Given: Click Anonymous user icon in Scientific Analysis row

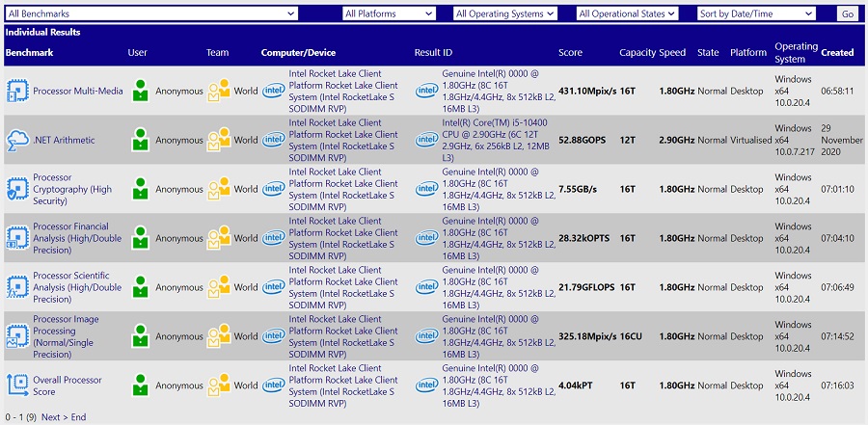Looking at the screenshot, I should [x=141, y=287].
